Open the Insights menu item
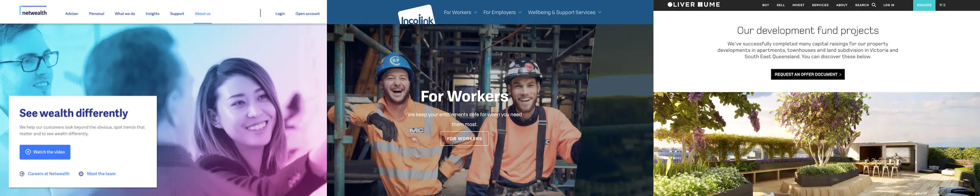980x196 pixels. point(152,14)
